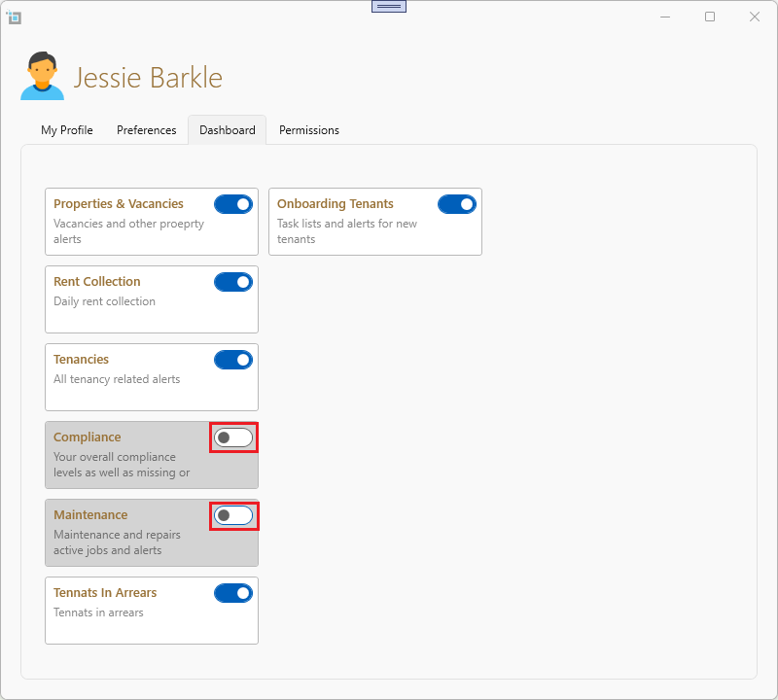The image size is (778, 700).
Task: Toggle off Rent Collection
Action: (x=233, y=282)
